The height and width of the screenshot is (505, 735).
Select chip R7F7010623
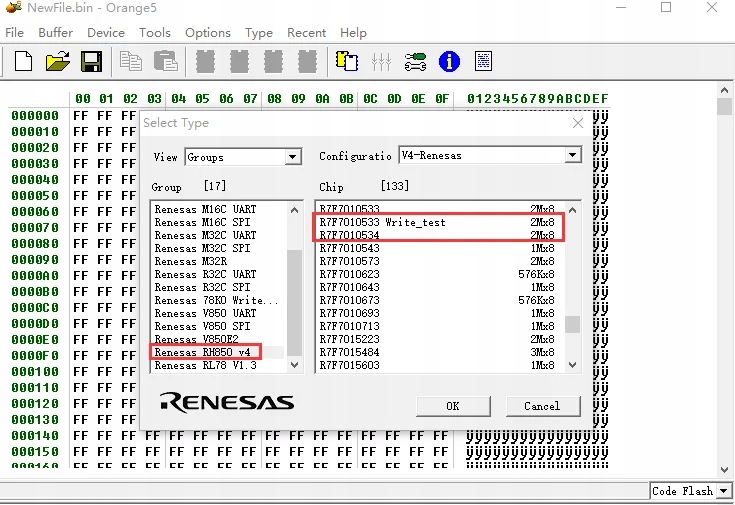[437, 274]
